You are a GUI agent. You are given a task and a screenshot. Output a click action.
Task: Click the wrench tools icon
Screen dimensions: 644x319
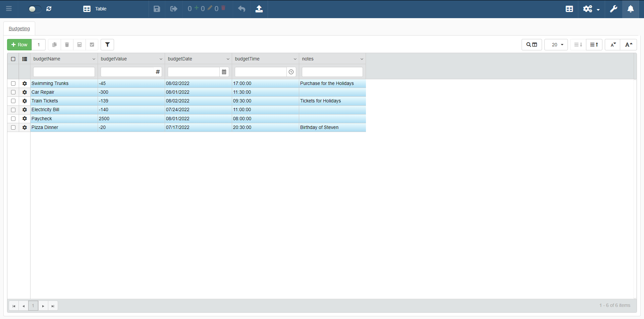point(613,9)
